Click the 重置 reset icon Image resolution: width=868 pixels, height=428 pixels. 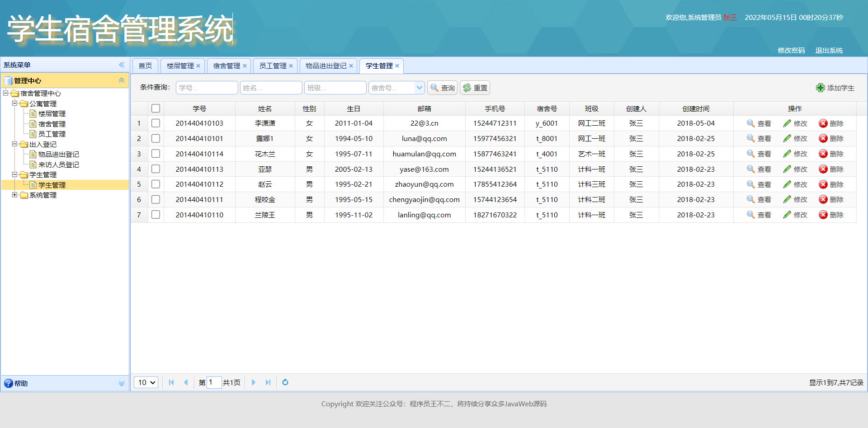click(x=467, y=87)
